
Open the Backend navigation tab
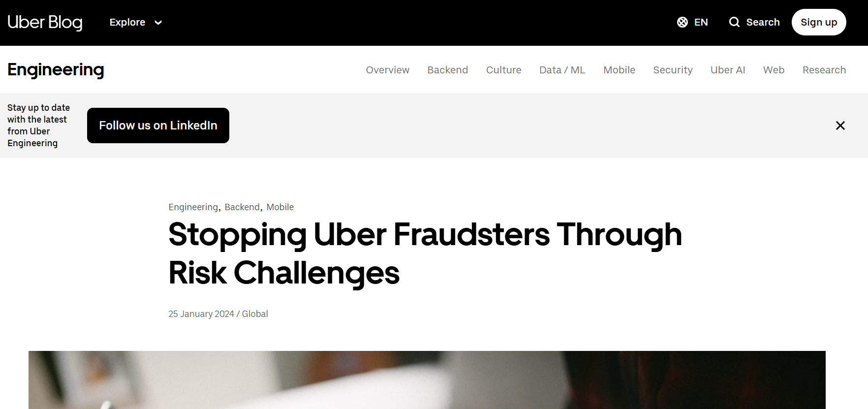447,70
